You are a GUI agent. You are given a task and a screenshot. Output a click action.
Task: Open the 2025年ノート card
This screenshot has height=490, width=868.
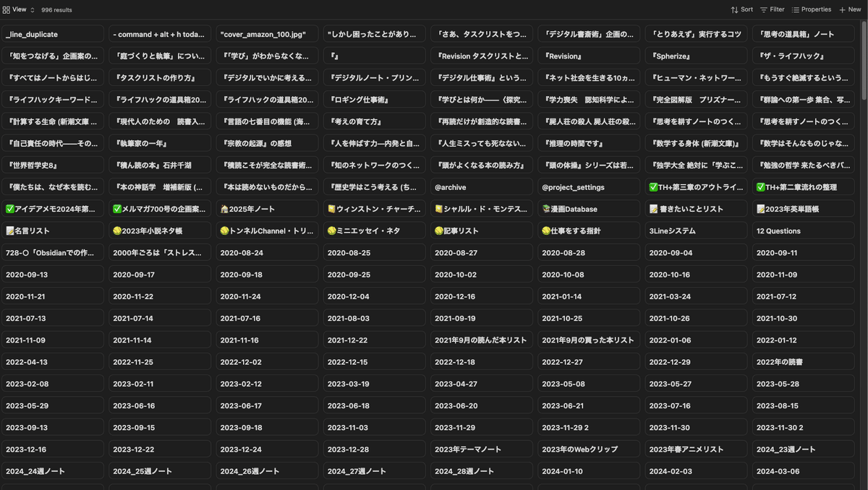[267, 210]
